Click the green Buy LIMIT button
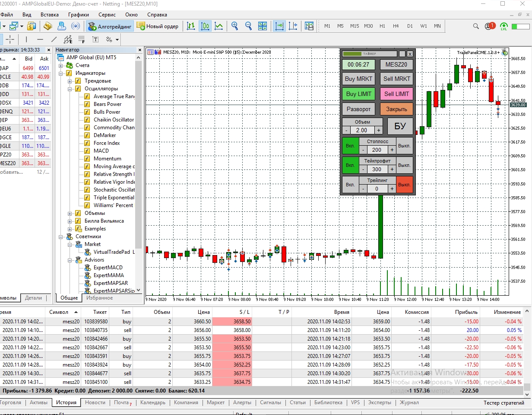The image size is (532, 415). point(358,94)
